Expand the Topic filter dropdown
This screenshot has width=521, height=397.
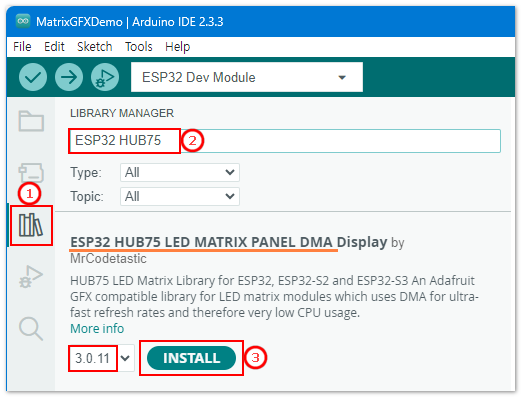[180, 196]
